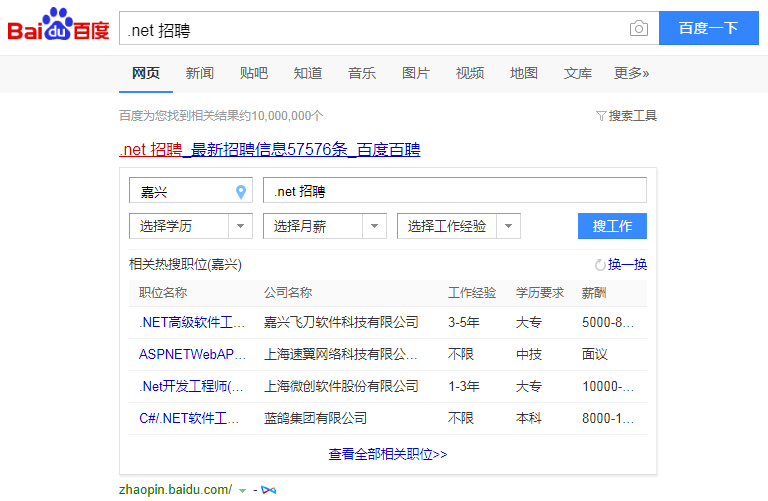The height and width of the screenshot is (501, 768).
Task: Open the 搜索工具 link
Action: tap(632, 116)
